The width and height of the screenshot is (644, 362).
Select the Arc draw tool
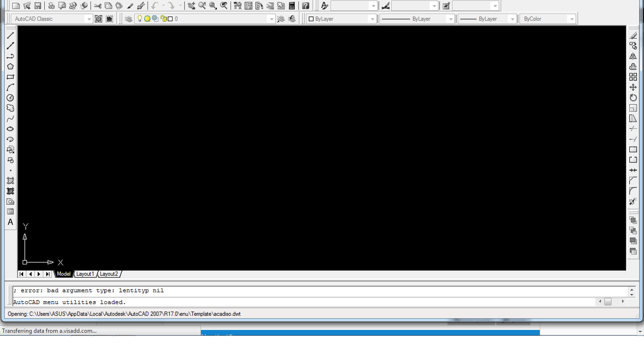click(10, 87)
